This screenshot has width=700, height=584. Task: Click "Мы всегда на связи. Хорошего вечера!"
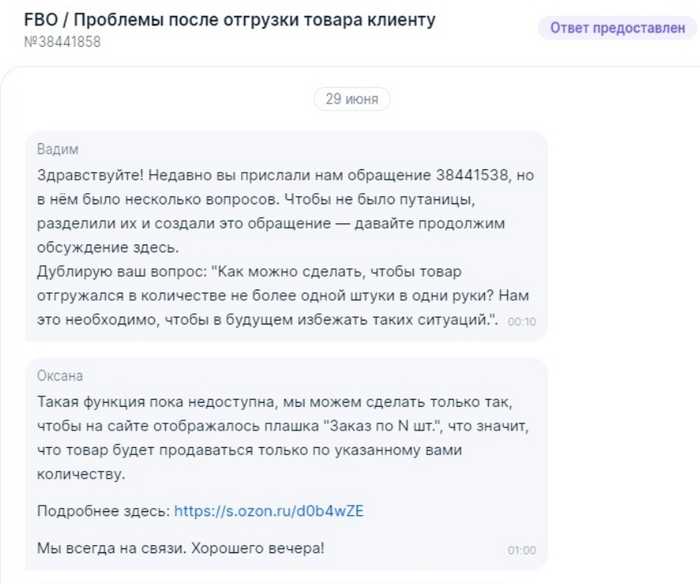181,548
